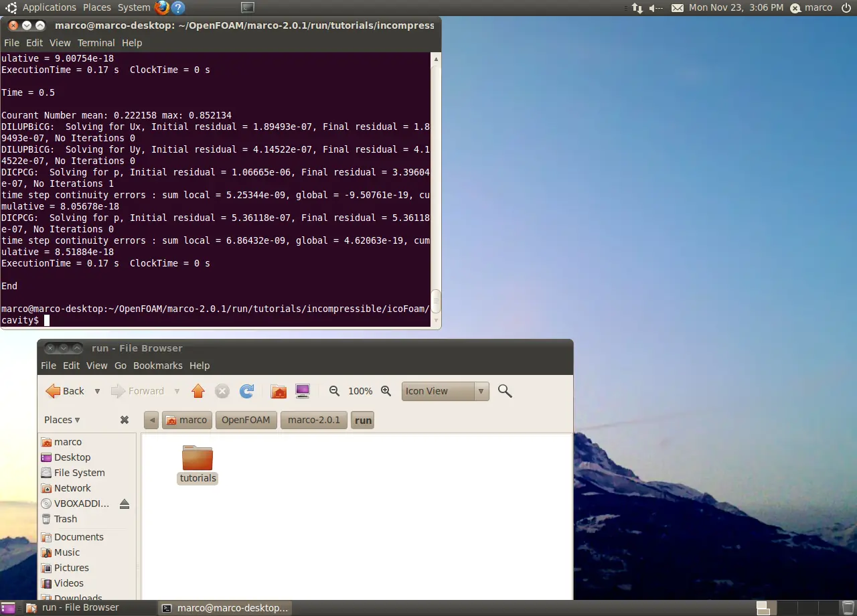This screenshot has width=857, height=616.
Task: Click the terminal scrollbar up arrow
Action: coord(435,59)
